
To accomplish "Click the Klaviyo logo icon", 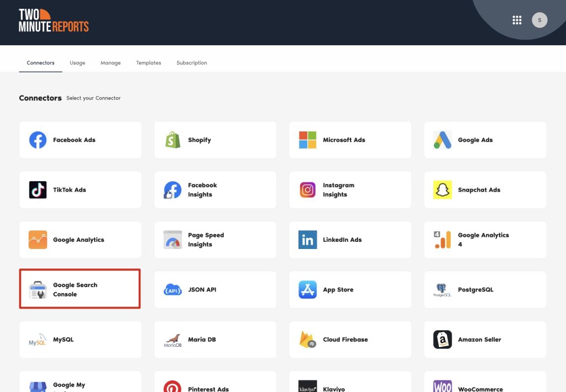I will [x=307, y=386].
